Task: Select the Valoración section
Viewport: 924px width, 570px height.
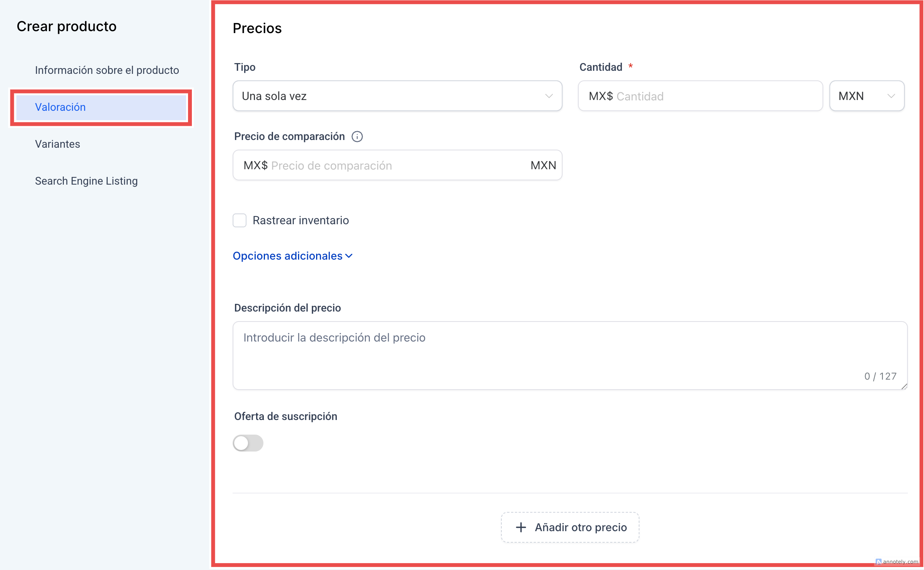Action: [60, 107]
